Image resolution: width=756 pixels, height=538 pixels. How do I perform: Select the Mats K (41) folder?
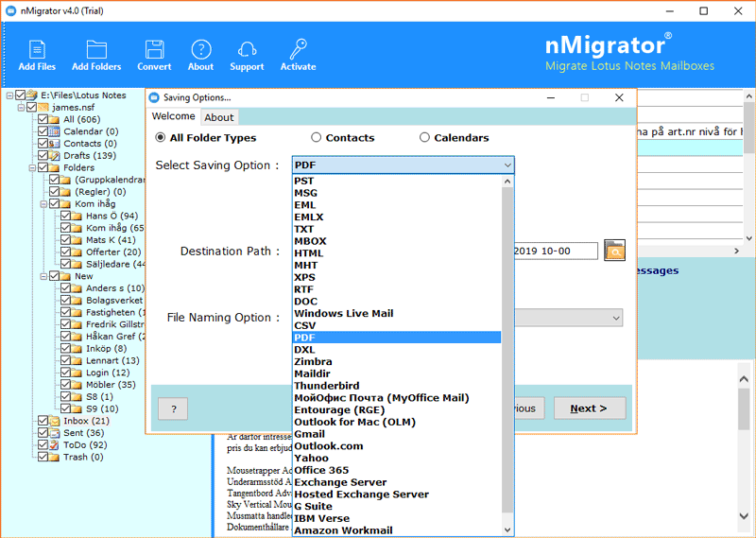111,240
